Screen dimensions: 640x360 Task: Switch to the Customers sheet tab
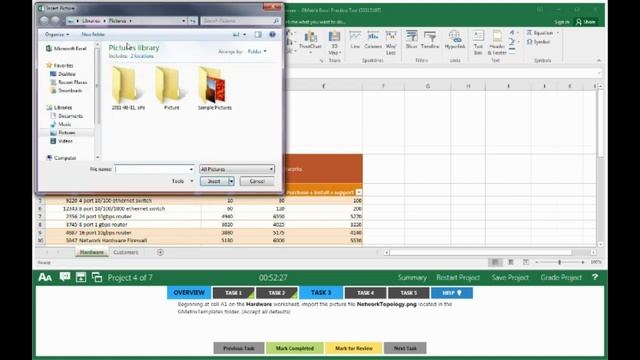(126, 252)
